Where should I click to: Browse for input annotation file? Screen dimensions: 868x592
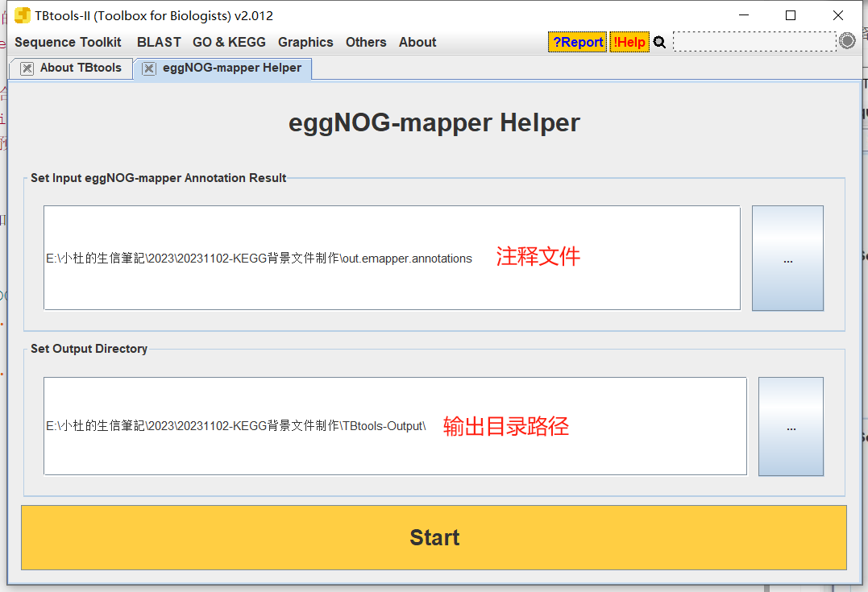tap(787, 259)
